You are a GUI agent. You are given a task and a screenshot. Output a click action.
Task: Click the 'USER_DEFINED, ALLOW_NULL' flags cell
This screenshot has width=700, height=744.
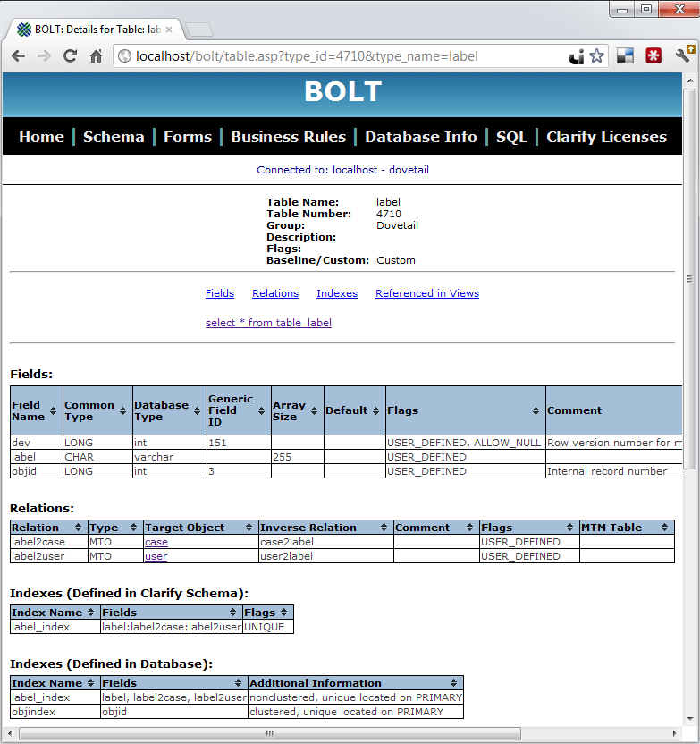[x=466, y=443]
